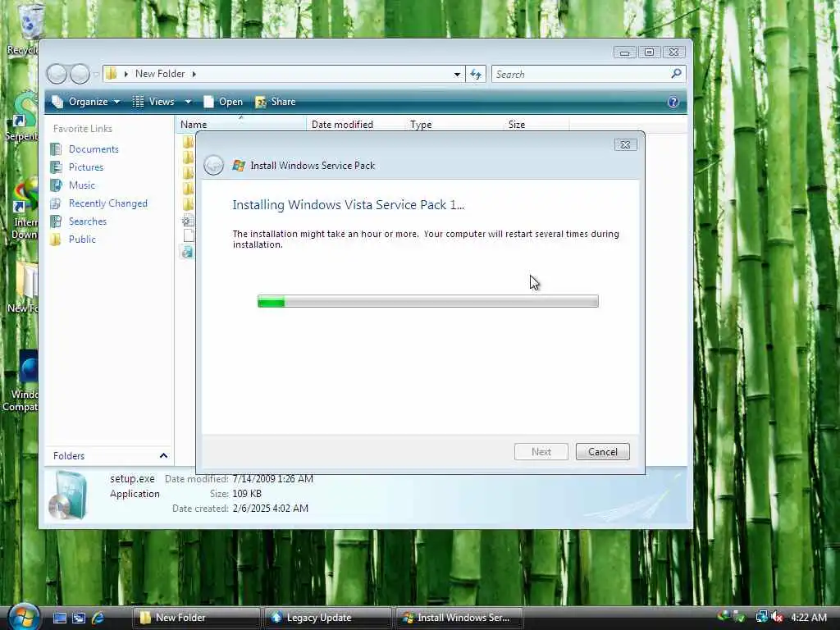Screen dimensions: 840x630
Task: Open Recently Changed favorite link
Action: [107, 203]
